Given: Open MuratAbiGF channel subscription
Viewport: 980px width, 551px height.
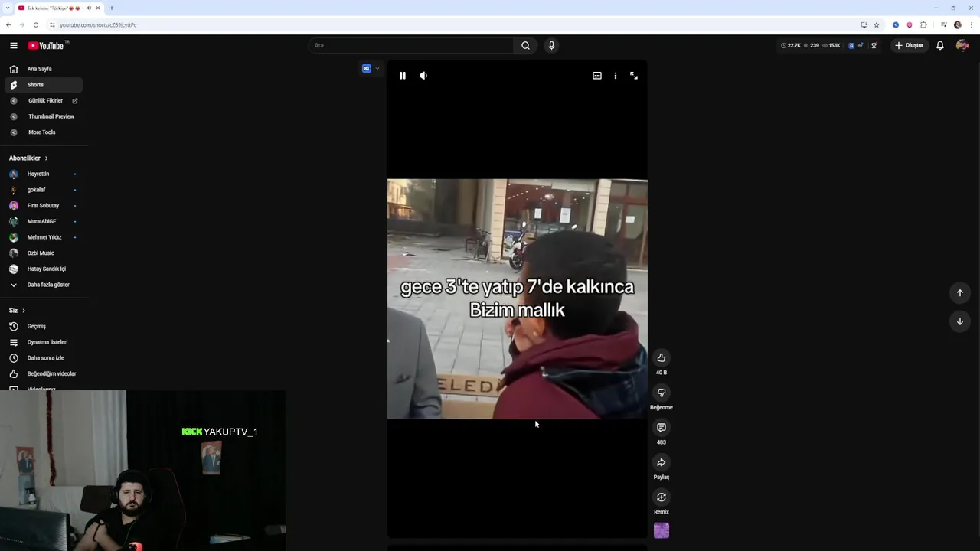Looking at the screenshot, I should click(x=44, y=221).
